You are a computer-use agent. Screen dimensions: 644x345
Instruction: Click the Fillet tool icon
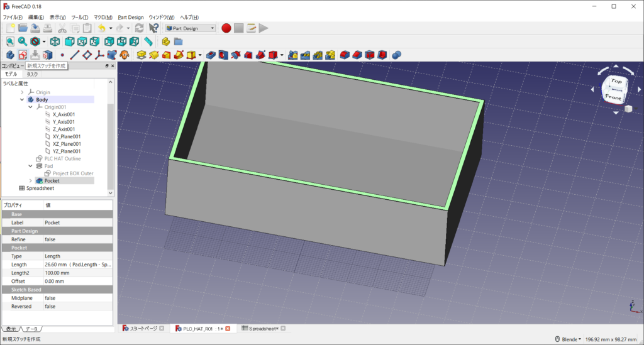point(344,55)
